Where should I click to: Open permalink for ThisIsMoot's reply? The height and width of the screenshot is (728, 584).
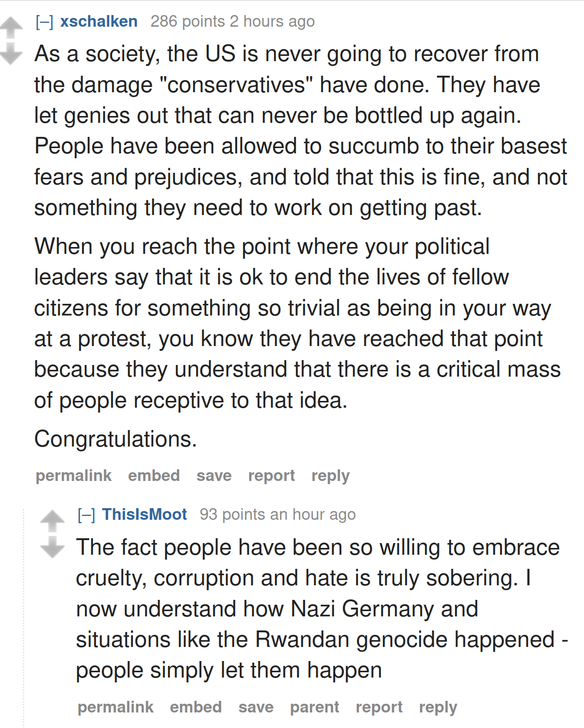tap(115, 707)
